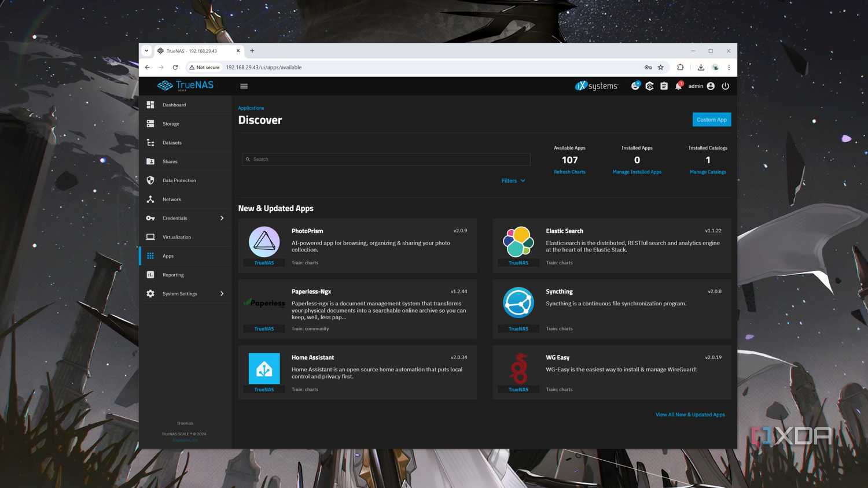868x488 pixels.
Task: Go back in browser history
Action: coord(148,67)
